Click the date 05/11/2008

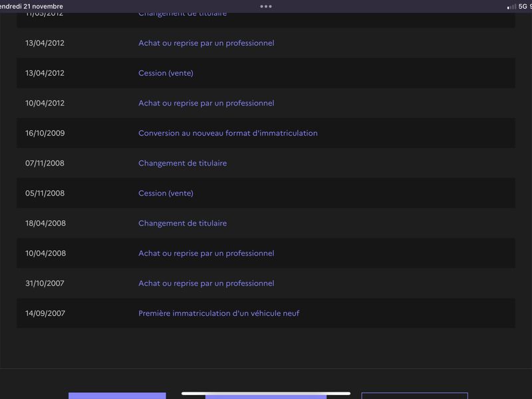click(45, 193)
